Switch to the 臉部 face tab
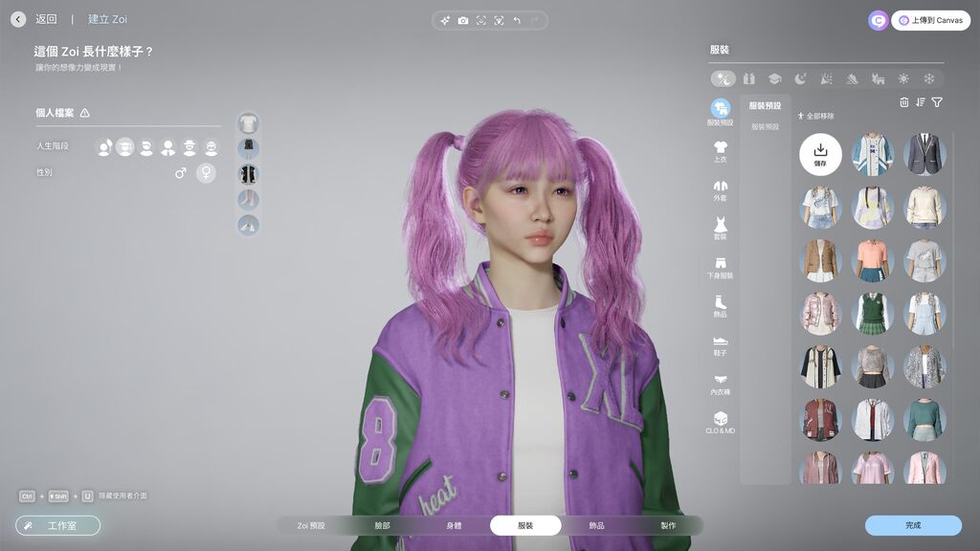Image resolution: width=980 pixels, height=551 pixels. coord(382,525)
